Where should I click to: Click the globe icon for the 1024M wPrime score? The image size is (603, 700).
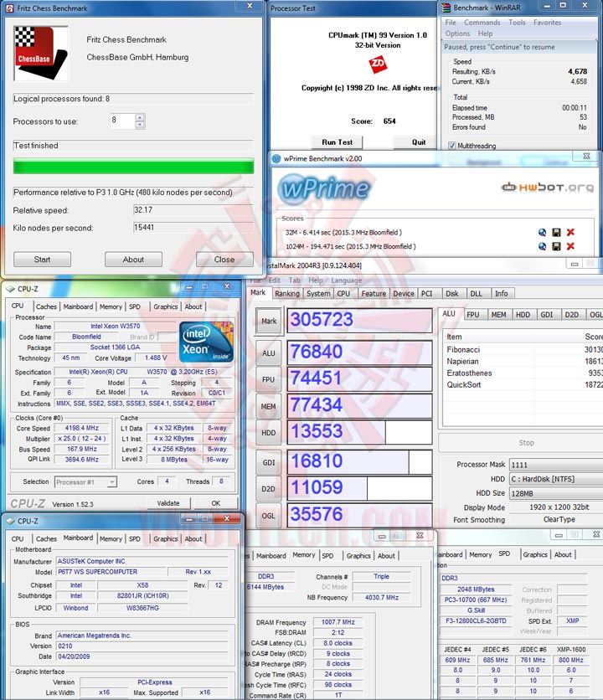coord(542,246)
